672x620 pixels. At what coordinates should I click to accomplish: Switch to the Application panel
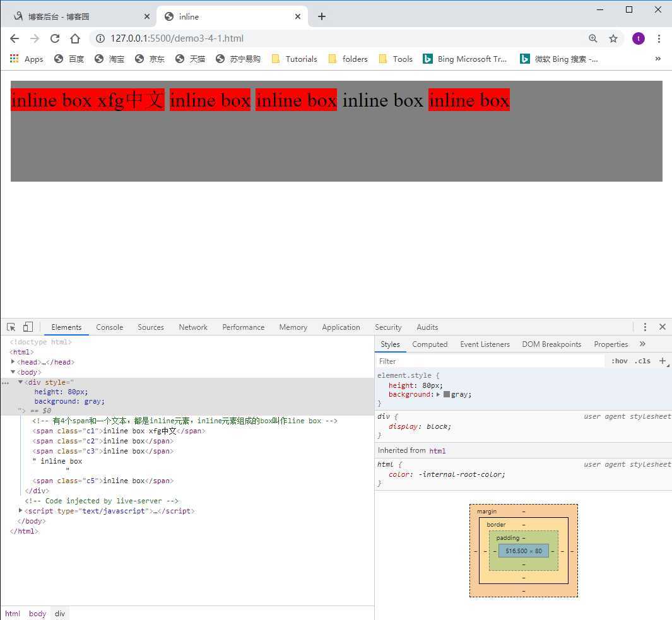(x=341, y=327)
